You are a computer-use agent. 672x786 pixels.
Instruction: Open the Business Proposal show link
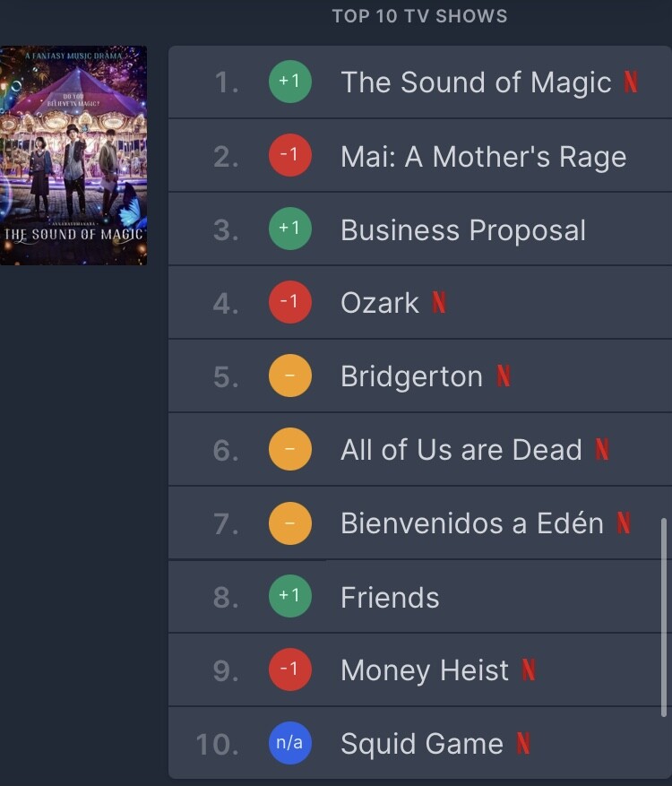pos(462,230)
